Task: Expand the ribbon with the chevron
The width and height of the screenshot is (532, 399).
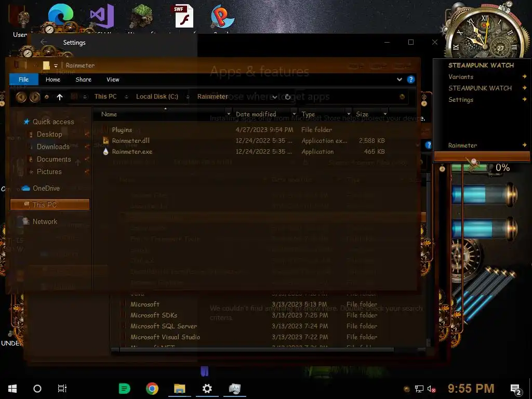Action: 400,79
